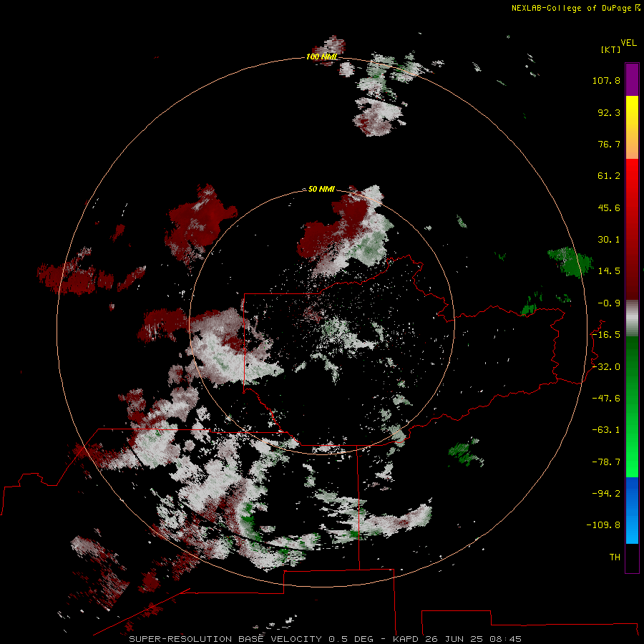Viewport: 644px width, 644px height.
Task: Select the -32.0 velocity scale value
Action: tap(606, 367)
